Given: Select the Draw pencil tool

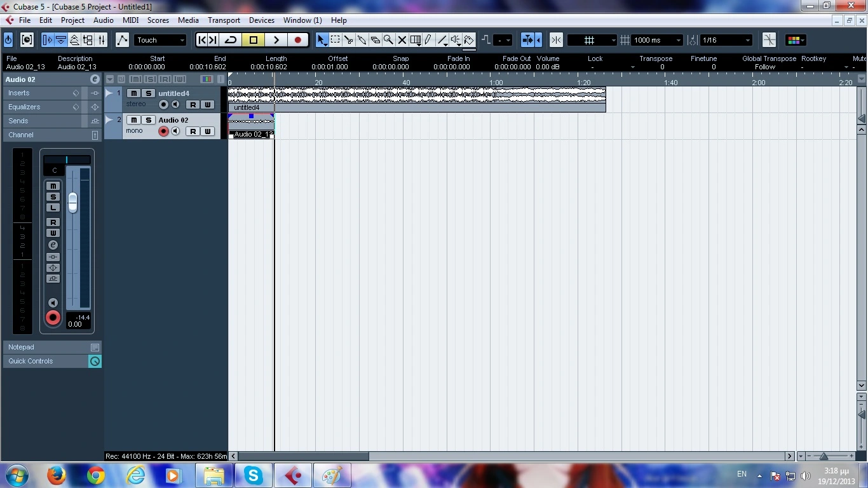Looking at the screenshot, I should pos(428,40).
